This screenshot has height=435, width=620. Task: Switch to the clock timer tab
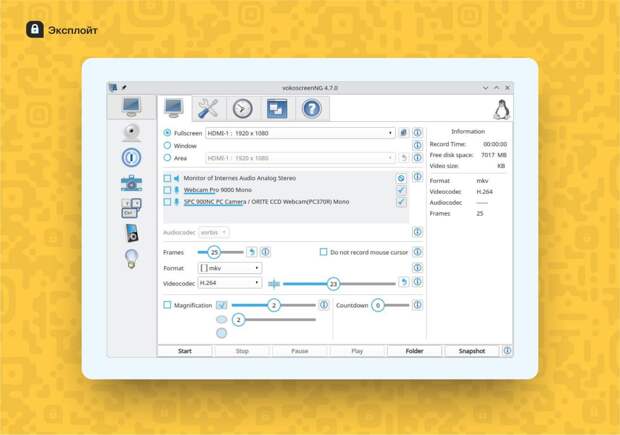tap(241, 109)
